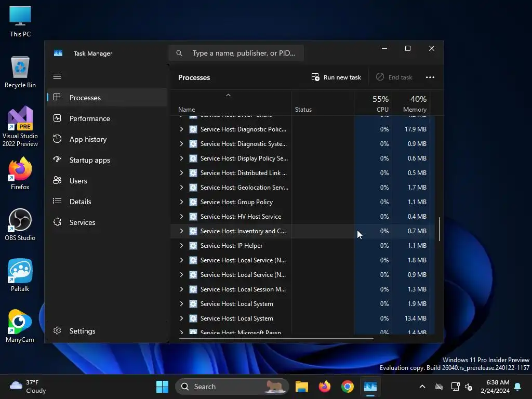
Task: Focus the Task Manager search box
Action: 236,53
